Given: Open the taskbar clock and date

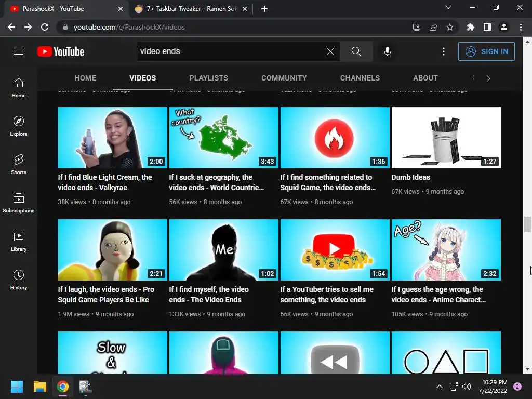Looking at the screenshot, I should 493,387.
